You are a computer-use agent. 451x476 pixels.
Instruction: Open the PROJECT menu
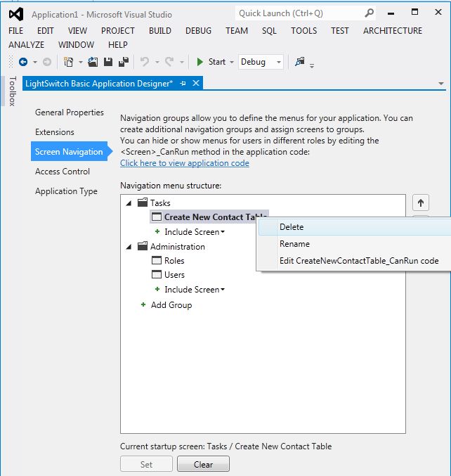pyautogui.click(x=118, y=31)
